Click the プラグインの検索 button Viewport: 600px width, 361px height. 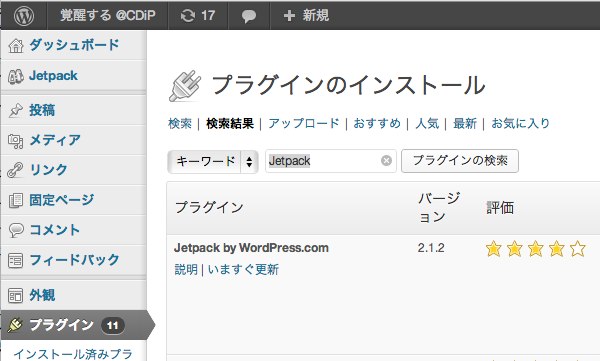click(460, 161)
